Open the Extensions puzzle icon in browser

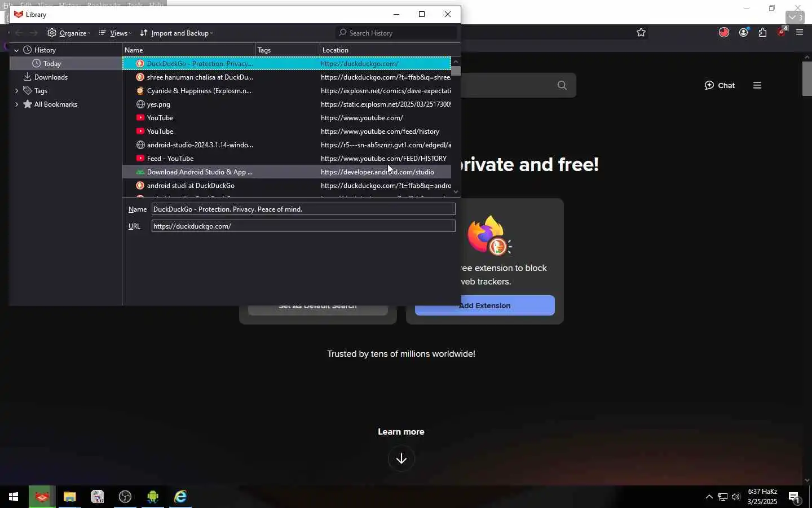[763, 33]
